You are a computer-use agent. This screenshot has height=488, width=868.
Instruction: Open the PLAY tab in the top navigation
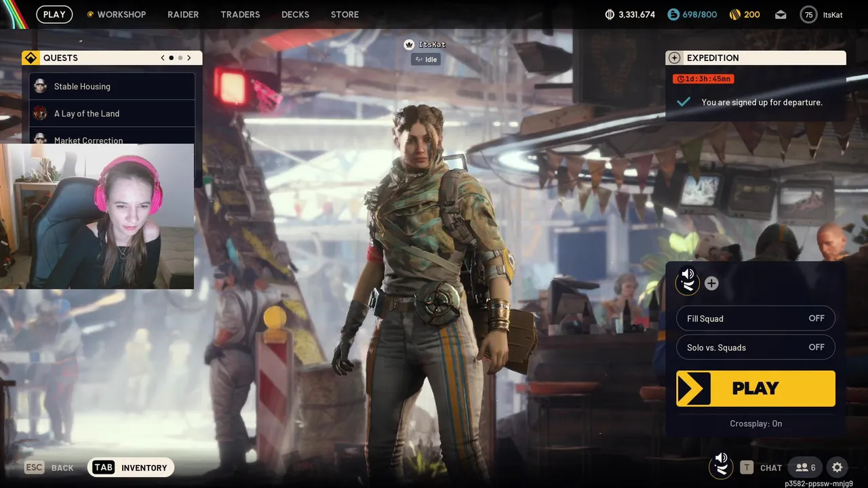[54, 14]
